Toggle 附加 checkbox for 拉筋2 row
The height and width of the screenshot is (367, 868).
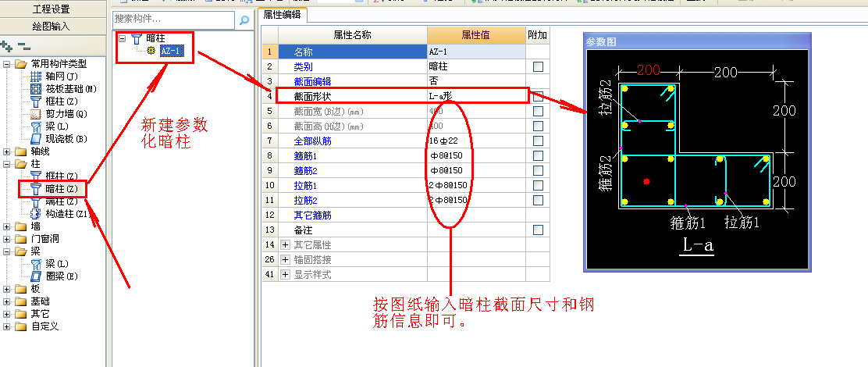tap(538, 200)
